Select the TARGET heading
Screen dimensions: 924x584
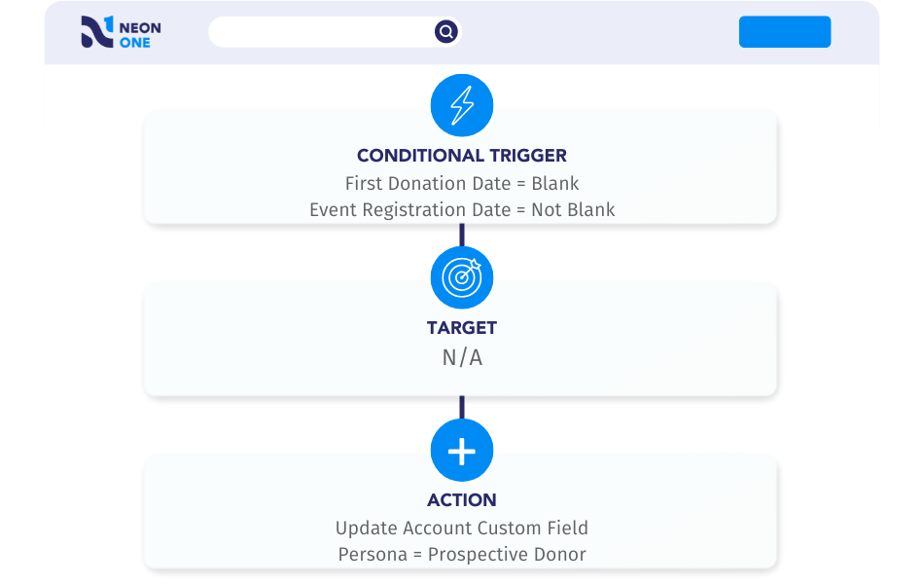pyautogui.click(x=461, y=328)
